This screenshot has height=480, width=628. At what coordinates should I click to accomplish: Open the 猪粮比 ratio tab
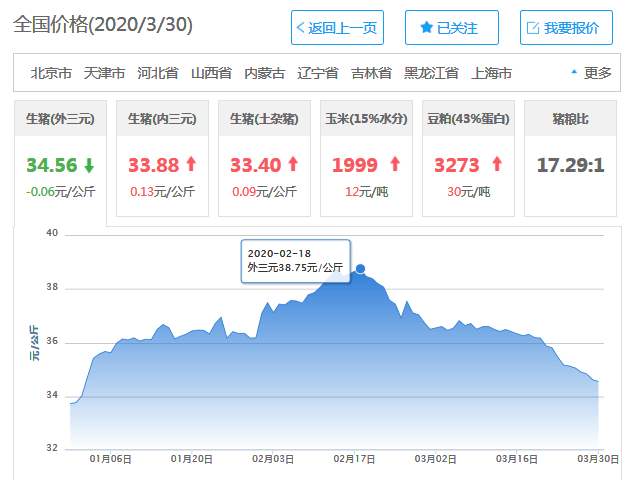569,119
